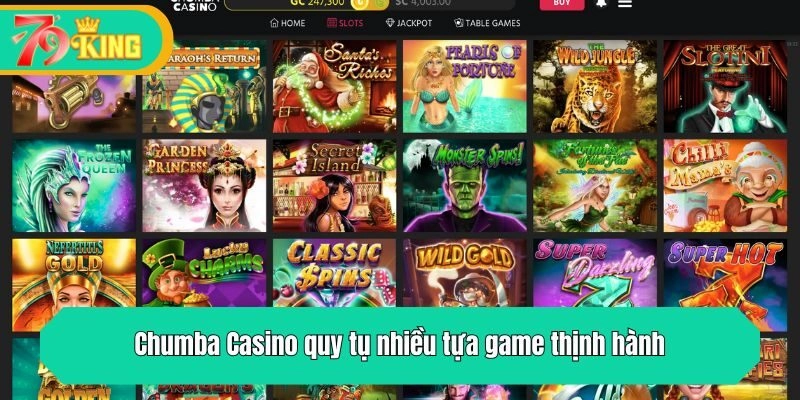Click the Chumba Casino logo

tap(195, 5)
